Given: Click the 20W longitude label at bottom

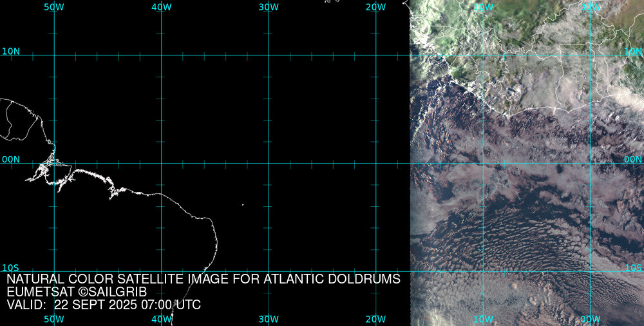Looking at the screenshot, I should click(375, 319).
